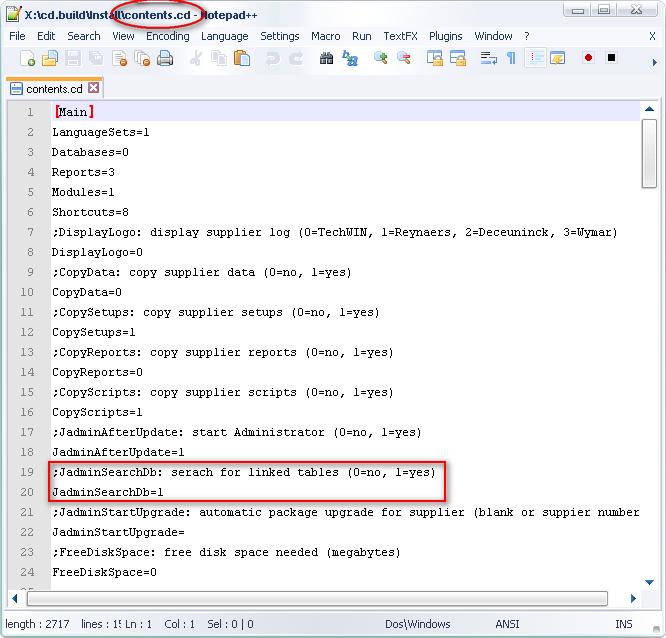Toggle synchronize vertical scrolling icon
This screenshot has width=666, height=638.
435,58
